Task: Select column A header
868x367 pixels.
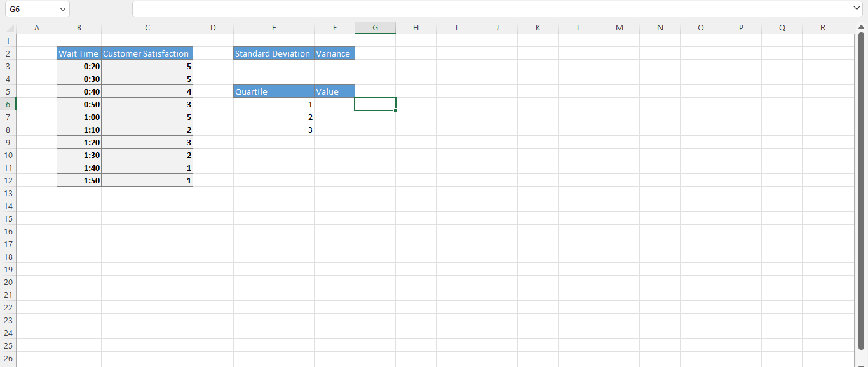Action: [37, 27]
